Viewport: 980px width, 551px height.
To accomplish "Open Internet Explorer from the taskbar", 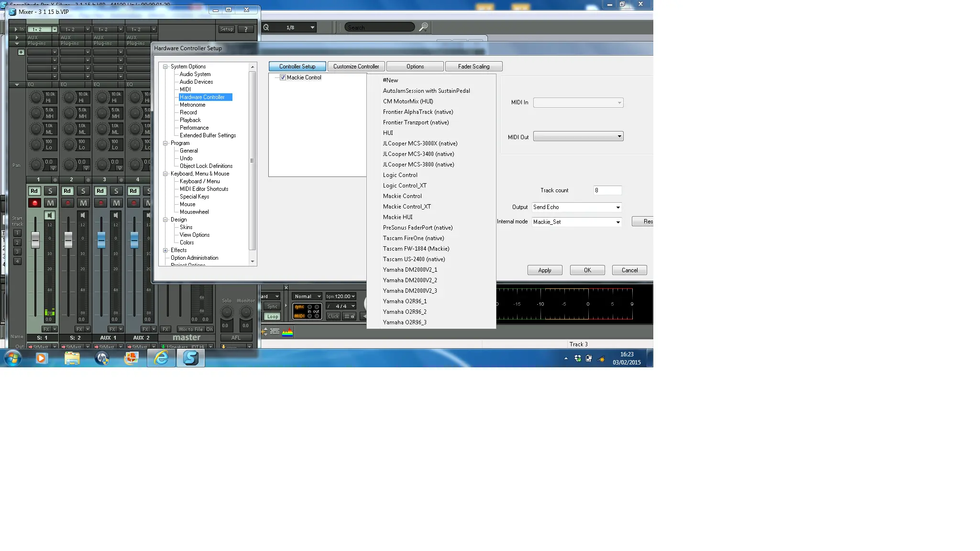I will [x=161, y=358].
